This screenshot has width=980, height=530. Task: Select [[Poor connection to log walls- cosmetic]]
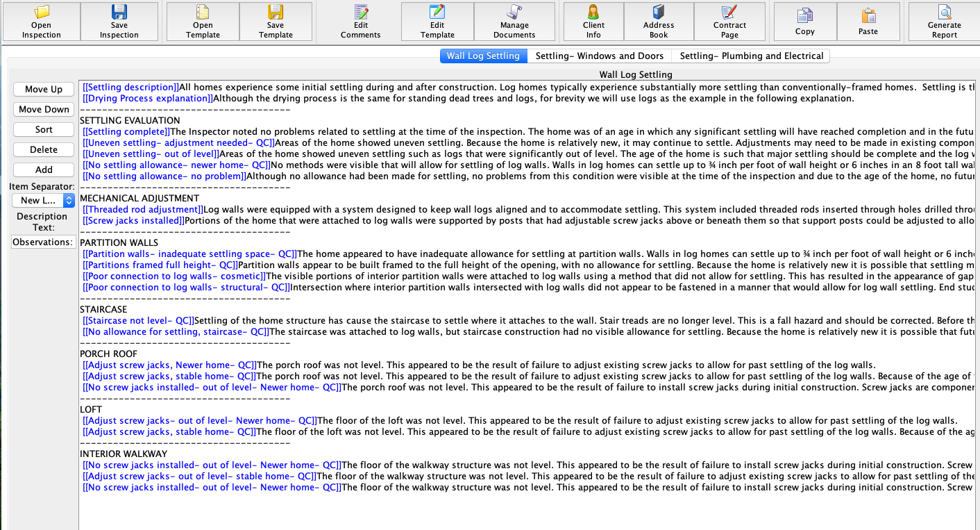tap(174, 276)
